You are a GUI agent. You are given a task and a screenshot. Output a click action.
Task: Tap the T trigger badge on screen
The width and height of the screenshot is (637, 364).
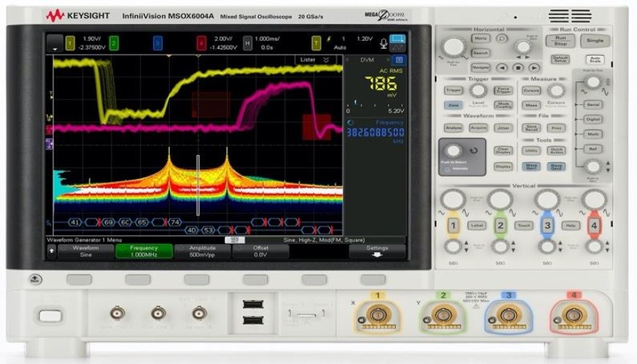(316, 43)
